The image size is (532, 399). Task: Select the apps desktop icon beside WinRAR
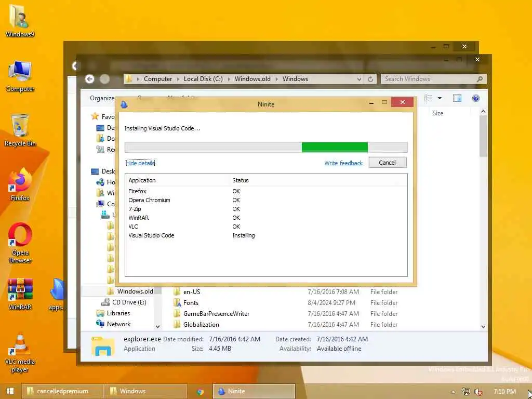[56, 294]
